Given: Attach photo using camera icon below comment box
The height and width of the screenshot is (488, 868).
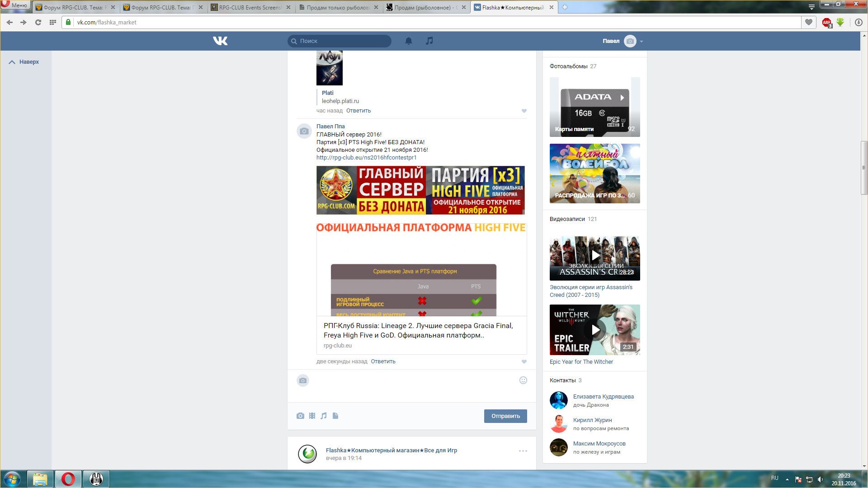Looking at the screenshot, I should click(300, 416).
